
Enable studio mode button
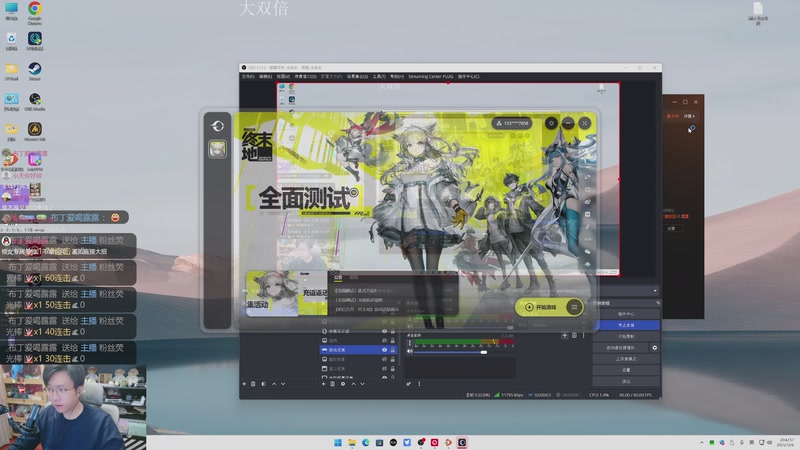[626, 359]
